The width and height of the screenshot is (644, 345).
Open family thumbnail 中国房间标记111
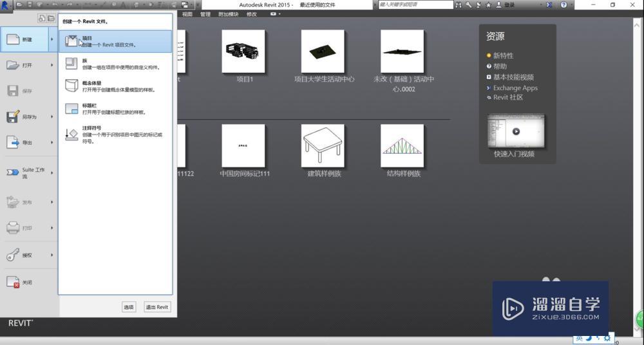point(243,146)
